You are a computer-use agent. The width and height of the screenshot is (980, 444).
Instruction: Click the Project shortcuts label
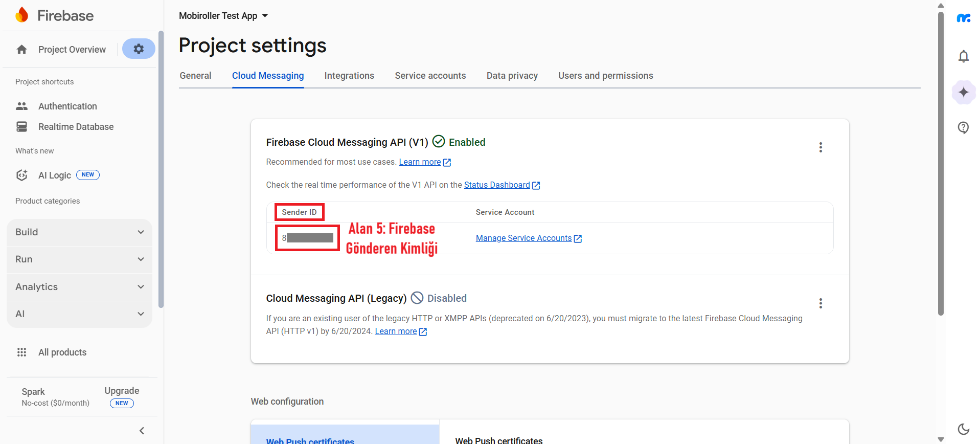(x=44, y=82)
